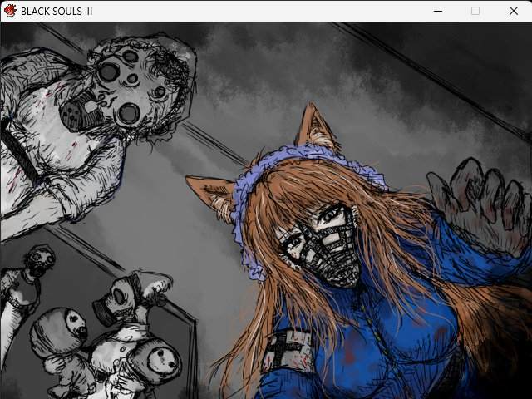Click the fox girl's left ear
532x399 pixels.
point(216,195)
